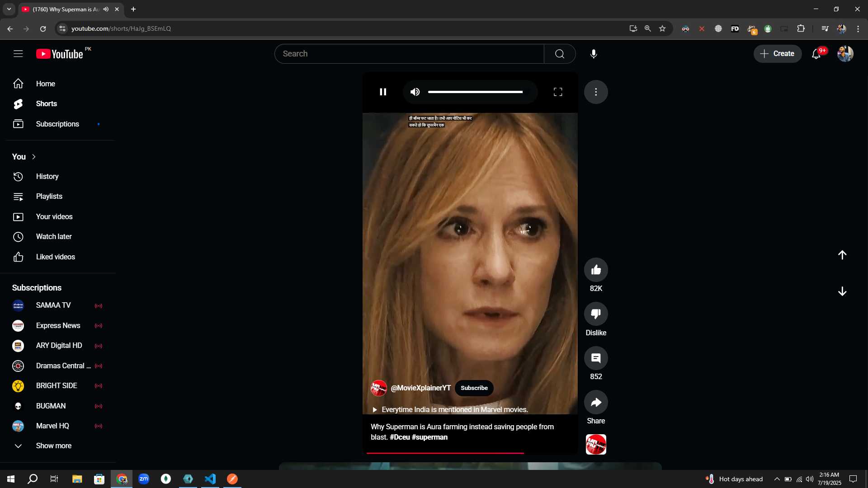
Task: Enter fullscreen mode for the Short
Action: [x=558, y=92]
